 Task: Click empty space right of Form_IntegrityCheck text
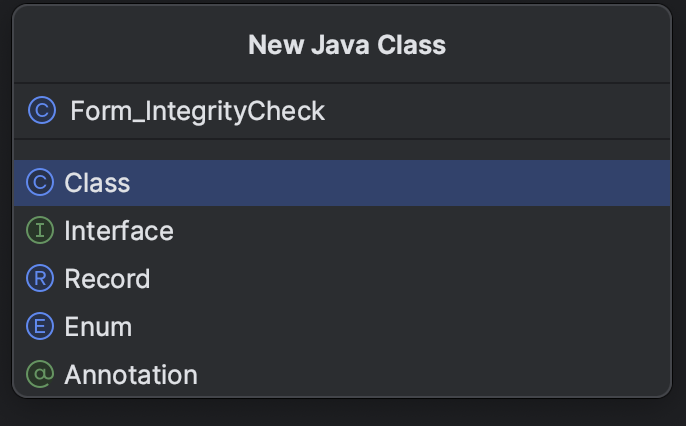click(500, 110)
